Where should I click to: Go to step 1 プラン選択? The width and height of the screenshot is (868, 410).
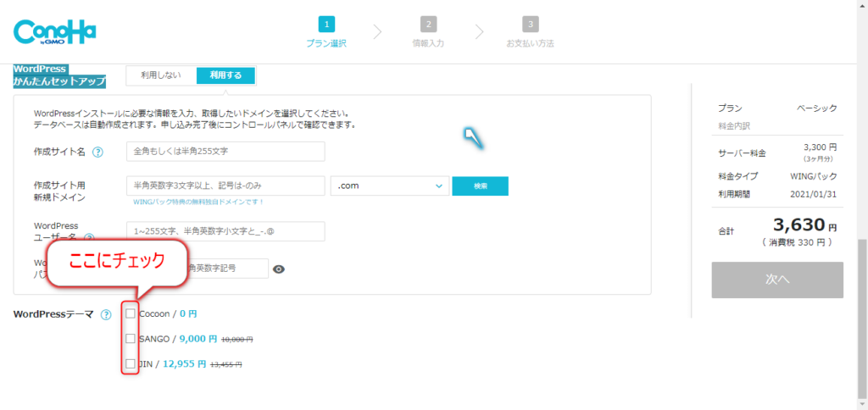point(326,32)
